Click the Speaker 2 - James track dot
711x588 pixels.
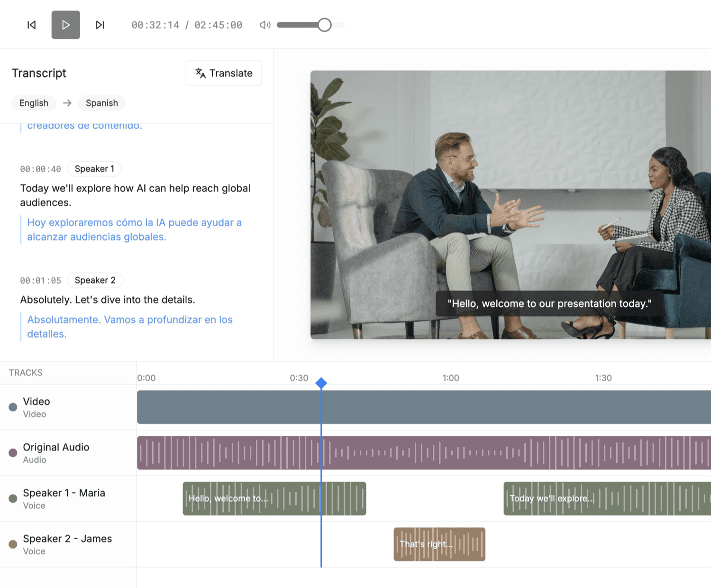[13, 544]
